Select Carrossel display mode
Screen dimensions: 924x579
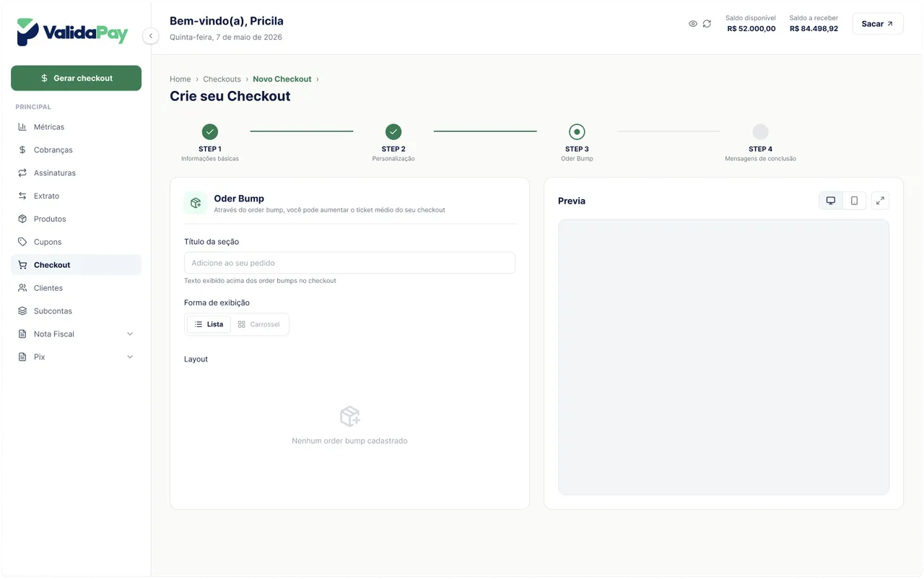[x=258, y=325]
